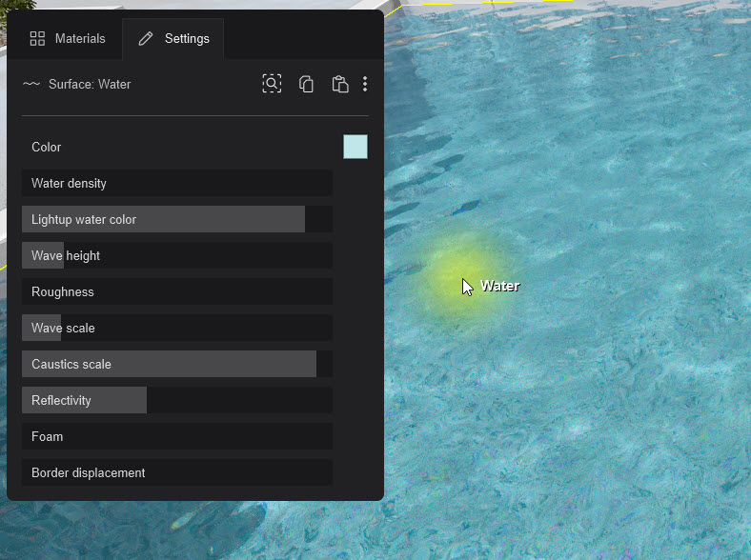Paste material settings via clipboard icon
This screenshot has height=560, width=751.
pos(339,84)
